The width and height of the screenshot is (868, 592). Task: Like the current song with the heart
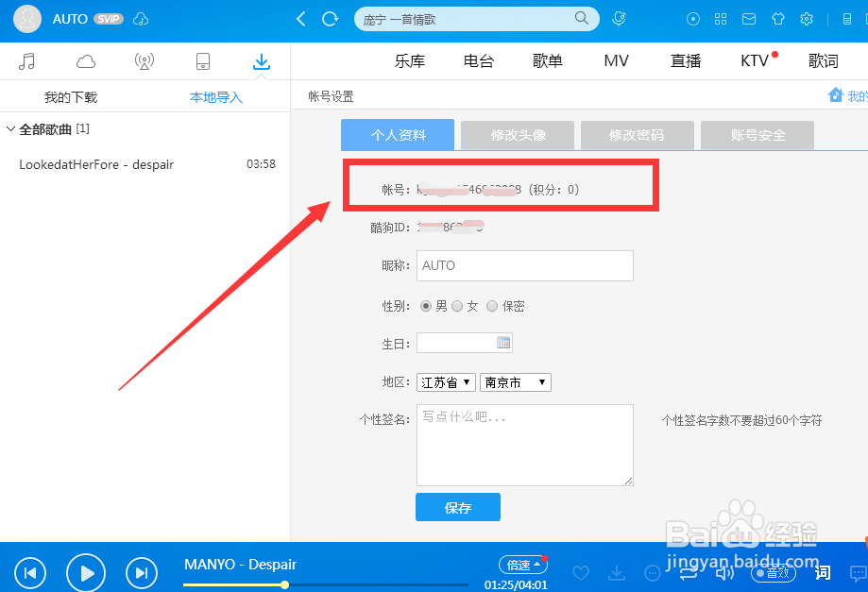[x=581, y=572]
